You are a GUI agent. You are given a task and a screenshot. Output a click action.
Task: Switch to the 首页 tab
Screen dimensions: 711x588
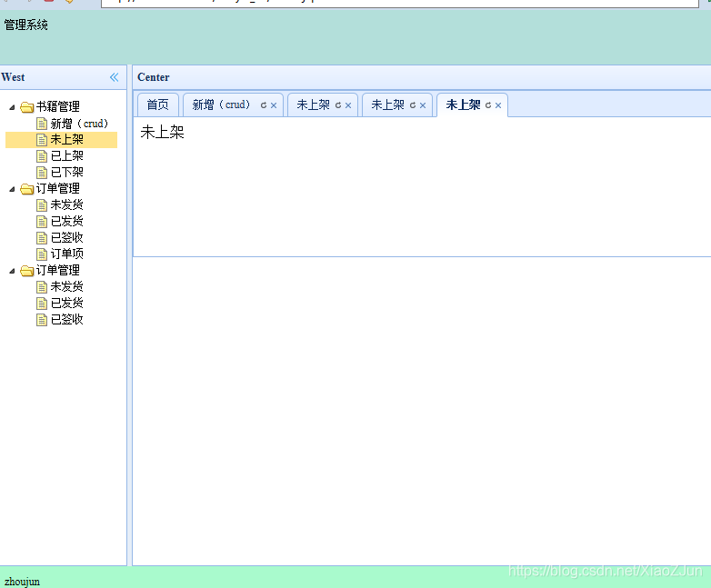[158, 105]
